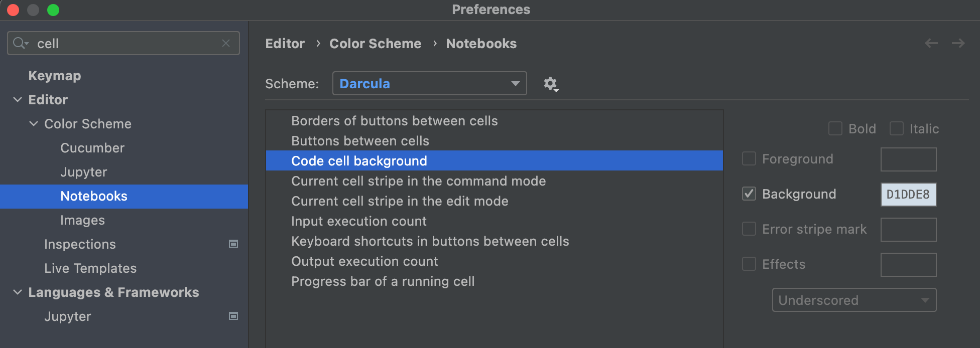
Task: Select Cucumber under Color Scheme
Action: point(92,148)
